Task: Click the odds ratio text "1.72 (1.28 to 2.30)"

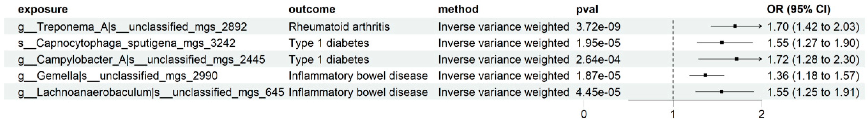Action: [813, 60]
